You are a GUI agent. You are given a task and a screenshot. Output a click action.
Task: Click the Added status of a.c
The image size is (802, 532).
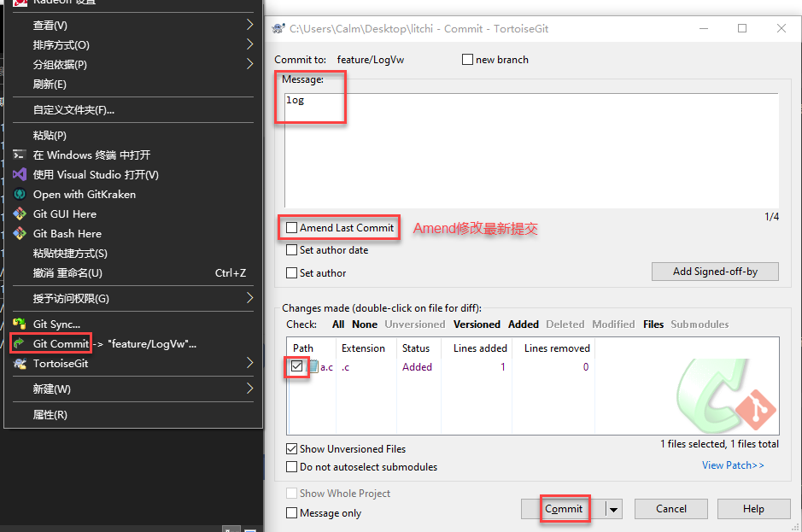[x=417, y=367]
